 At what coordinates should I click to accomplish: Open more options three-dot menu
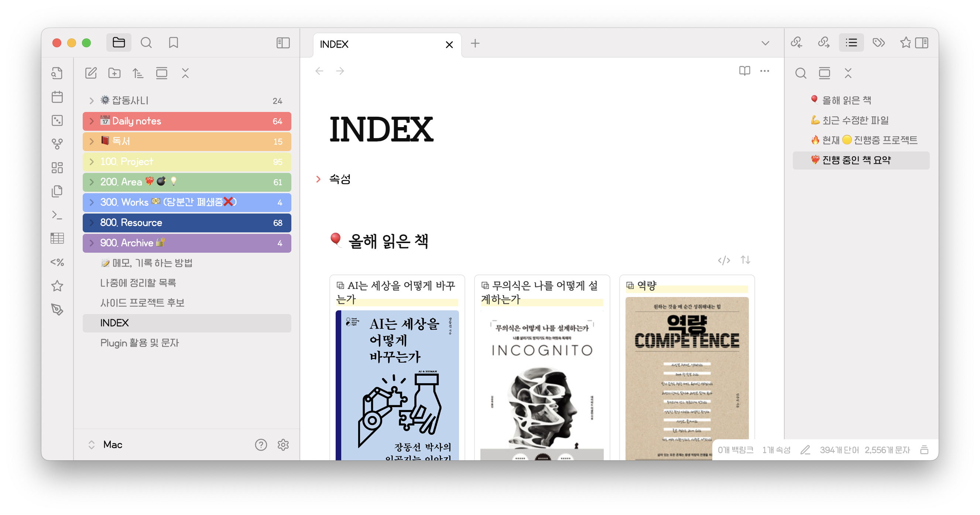(x=765, y=71)
